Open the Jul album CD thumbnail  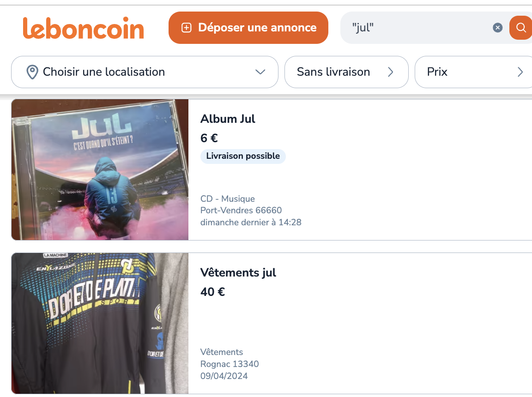[x=100, y=169]
